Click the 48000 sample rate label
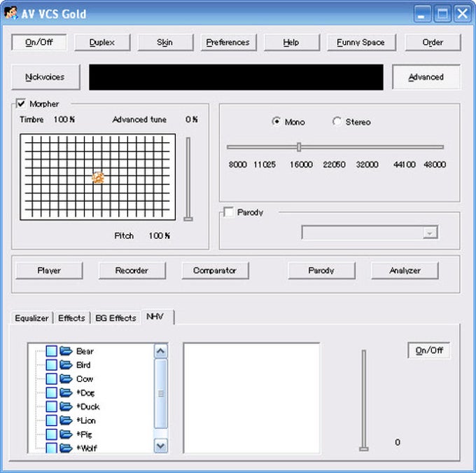 tap(435, 165)
